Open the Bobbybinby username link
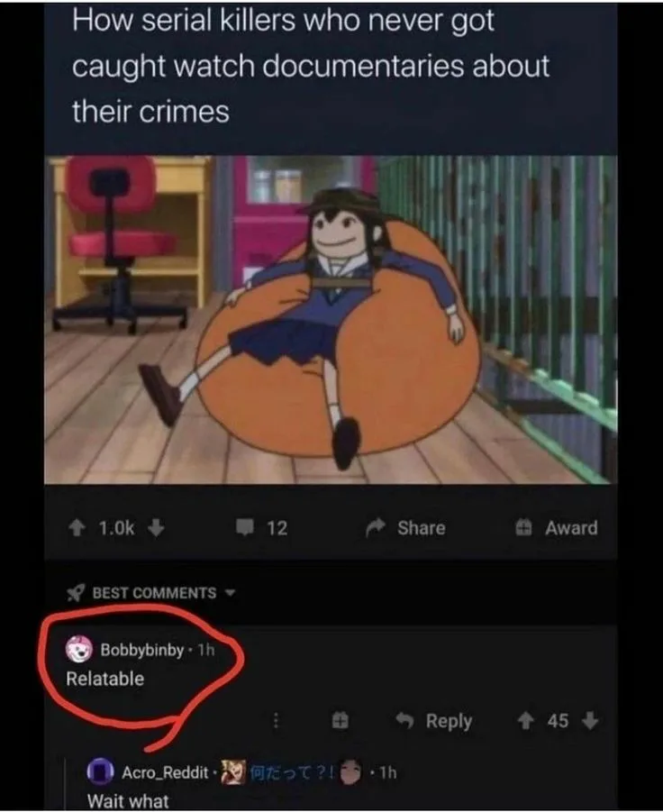 [142, 650]
